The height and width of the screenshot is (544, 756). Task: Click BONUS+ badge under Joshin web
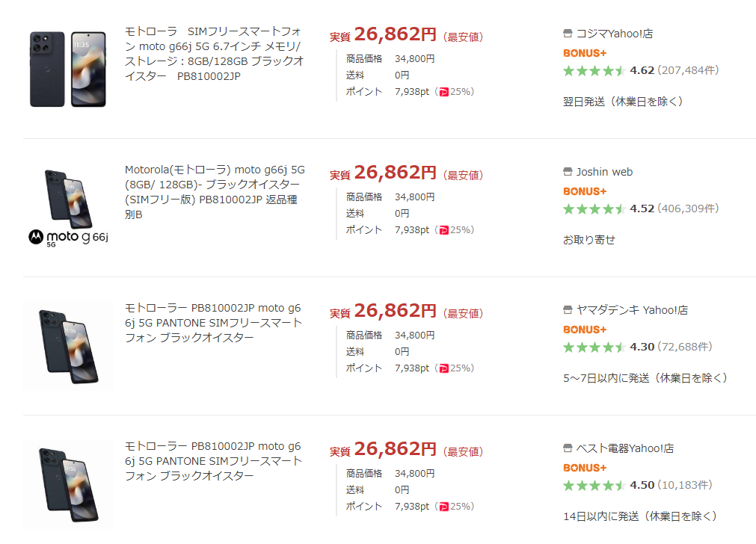click(585, 191)
